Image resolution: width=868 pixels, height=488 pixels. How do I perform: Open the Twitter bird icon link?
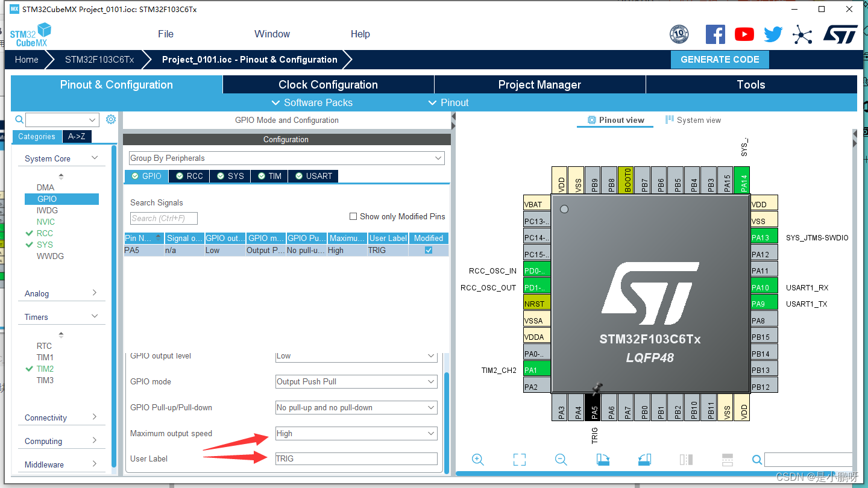(773, 34)
